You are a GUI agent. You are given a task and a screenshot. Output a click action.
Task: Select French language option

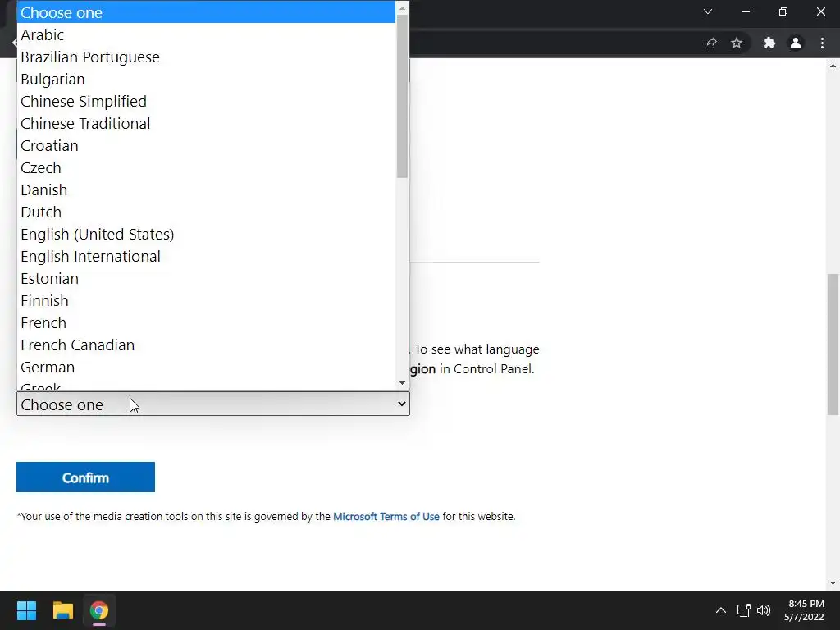tap(206, 323)
